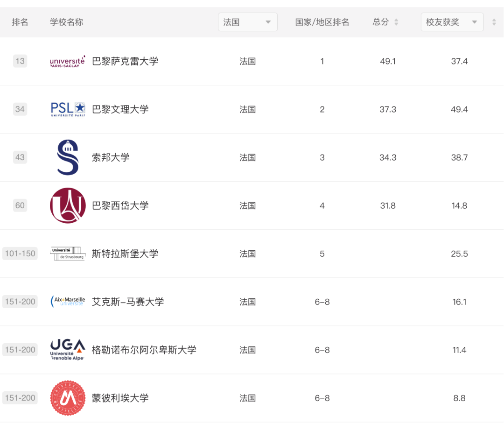Click national rank 6-8 for 格勒诺布尔阿尔卑斯大学

322,350
